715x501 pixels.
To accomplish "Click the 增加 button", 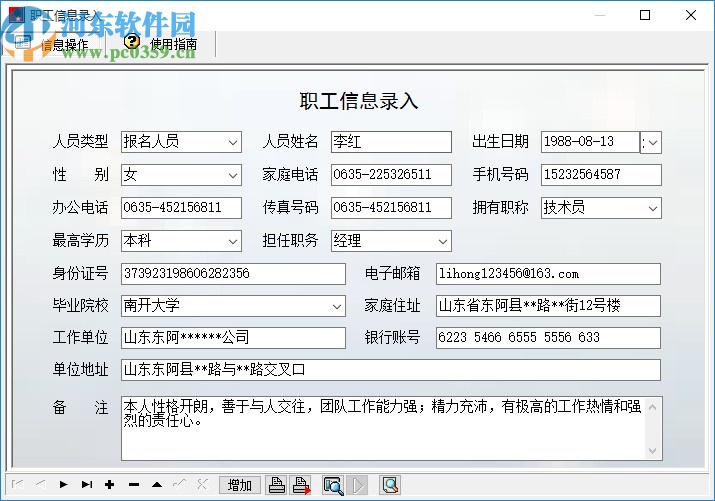I will pos(240,485).
